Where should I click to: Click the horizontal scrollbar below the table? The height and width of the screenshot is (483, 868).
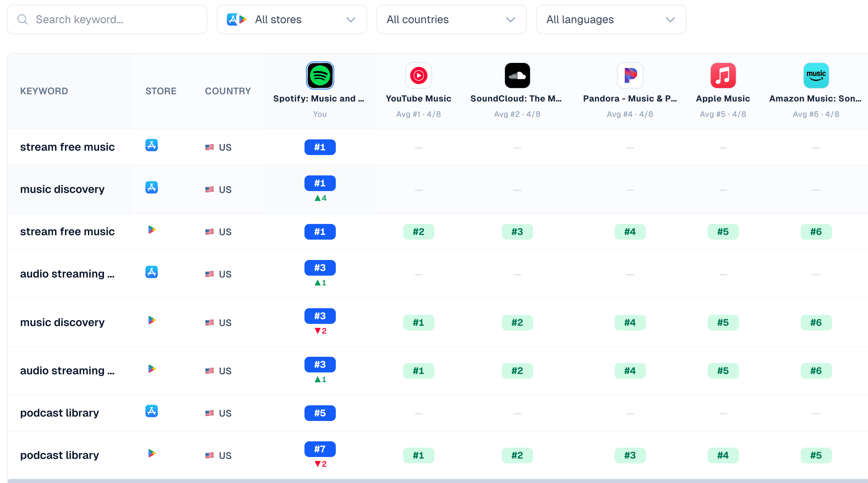click(437, 481)
